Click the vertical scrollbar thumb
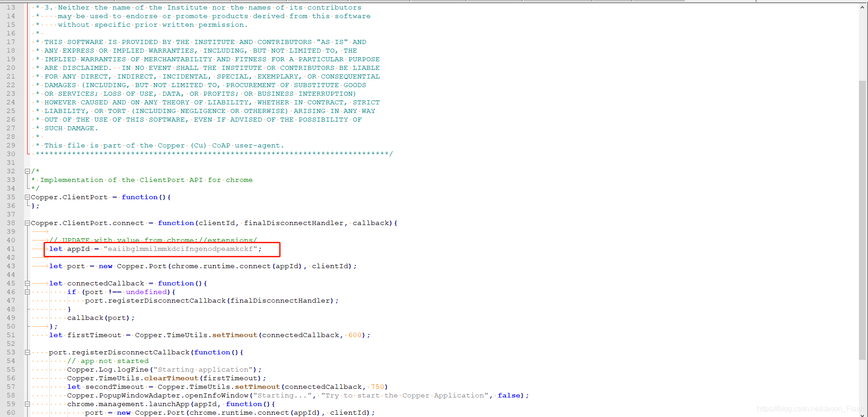Viewport: 868px width, 417px height. pos(863,221)
